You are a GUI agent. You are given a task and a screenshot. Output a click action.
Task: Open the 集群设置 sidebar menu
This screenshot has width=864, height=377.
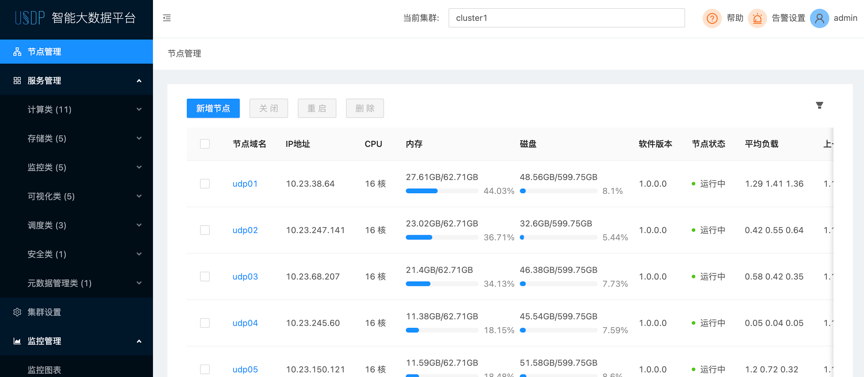77,312
